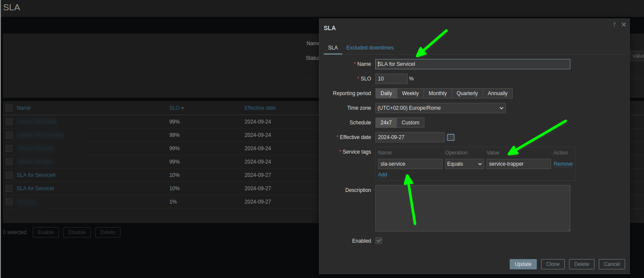The height and width of the screenshot is (278, 644).
Task: Choose the Custom schedule option
Action: tap(410, 123)
